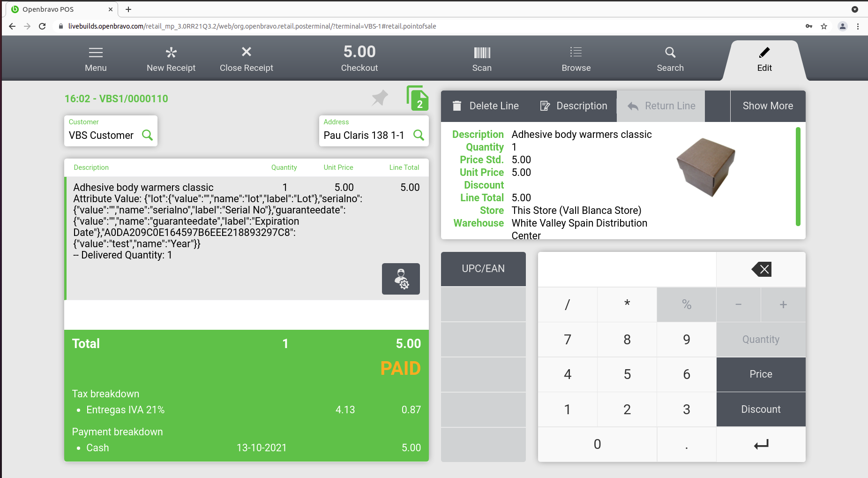
Task: Click the pin receipt icon
Action: (x=380, y=98)
